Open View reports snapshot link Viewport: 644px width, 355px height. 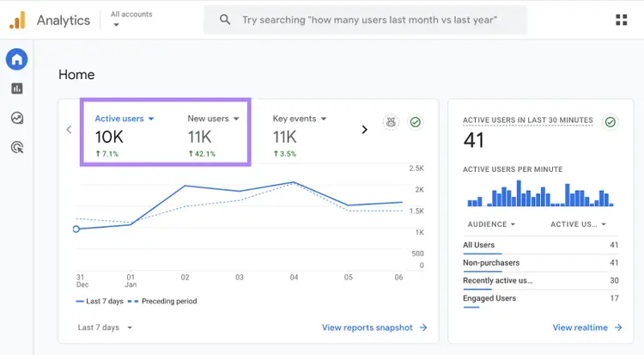pos(368,327)
